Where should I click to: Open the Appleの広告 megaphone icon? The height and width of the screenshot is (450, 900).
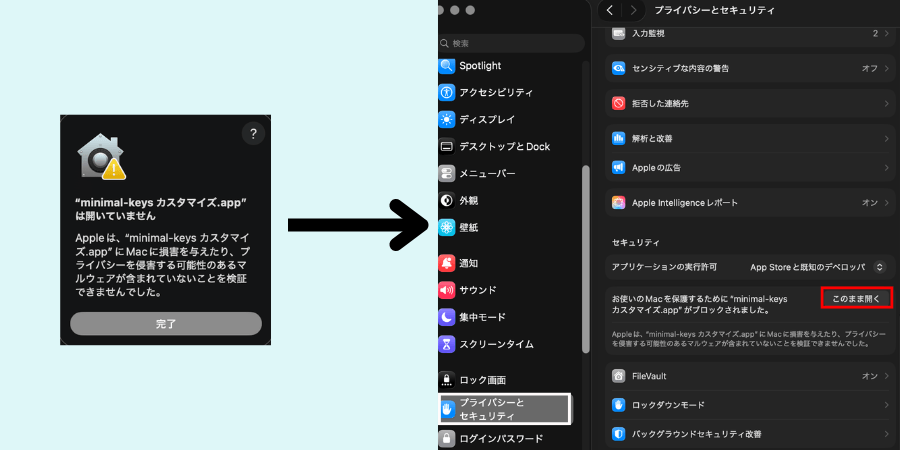click(x=618, y=168)
